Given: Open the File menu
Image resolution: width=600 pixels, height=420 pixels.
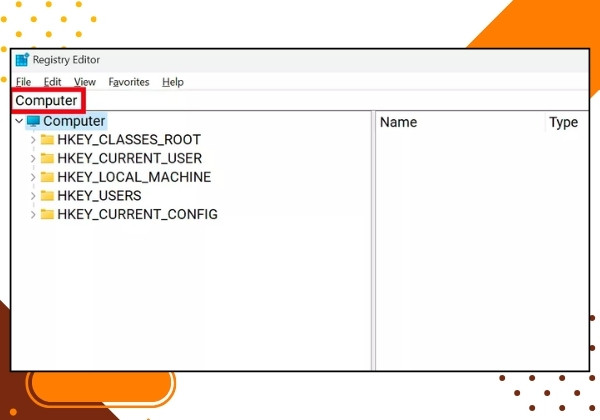Looking at the screenshot, I should coord(23,82).
